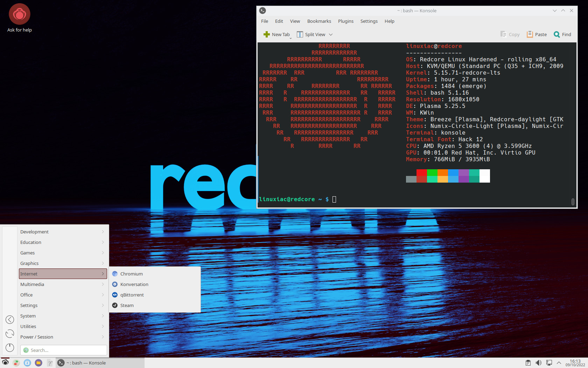Expand the Split View dropdown arrow
Screen dimensions: 588x368
(331, 34)
